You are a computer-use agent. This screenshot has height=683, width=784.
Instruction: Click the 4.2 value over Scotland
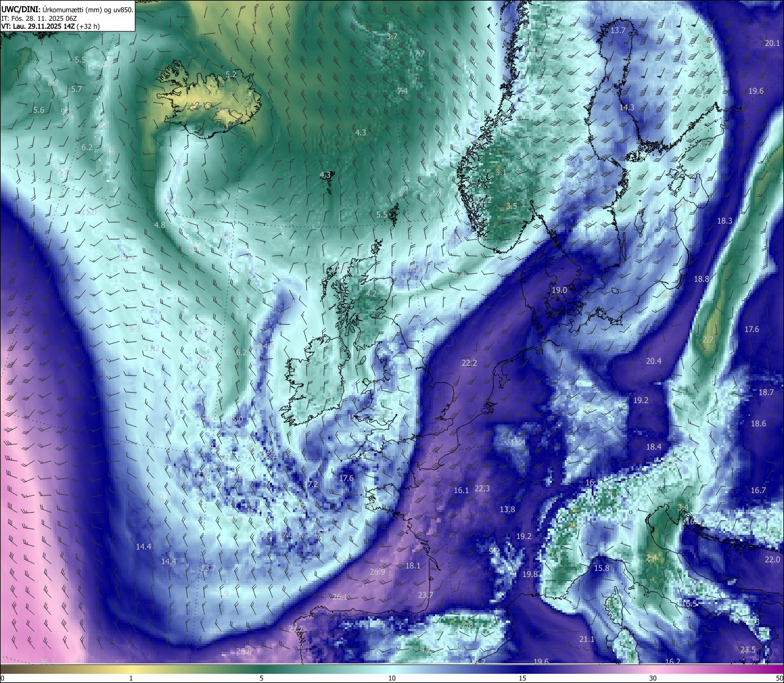[x=371, y=293]
